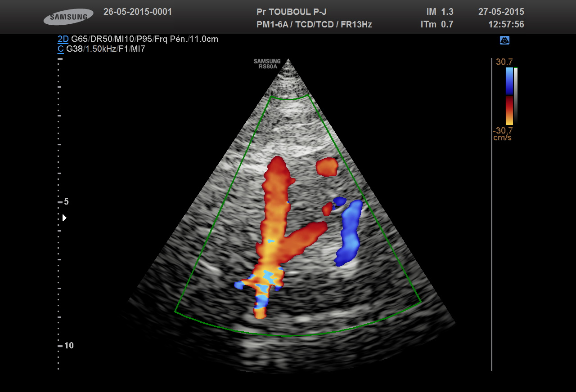This screenshot has width=576, height=392.
Task: Select the 2D mode label
Action: [x=63, y=39]
